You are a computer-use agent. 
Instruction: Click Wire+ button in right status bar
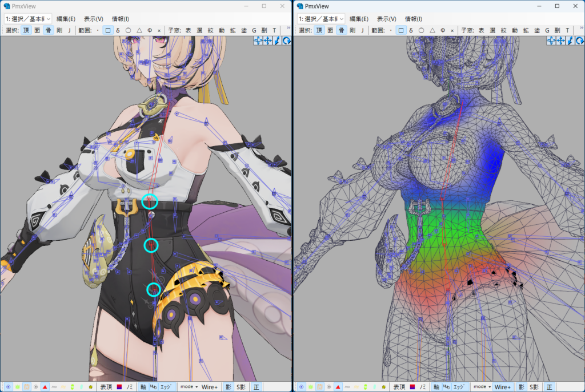click(x=503, y=386)
